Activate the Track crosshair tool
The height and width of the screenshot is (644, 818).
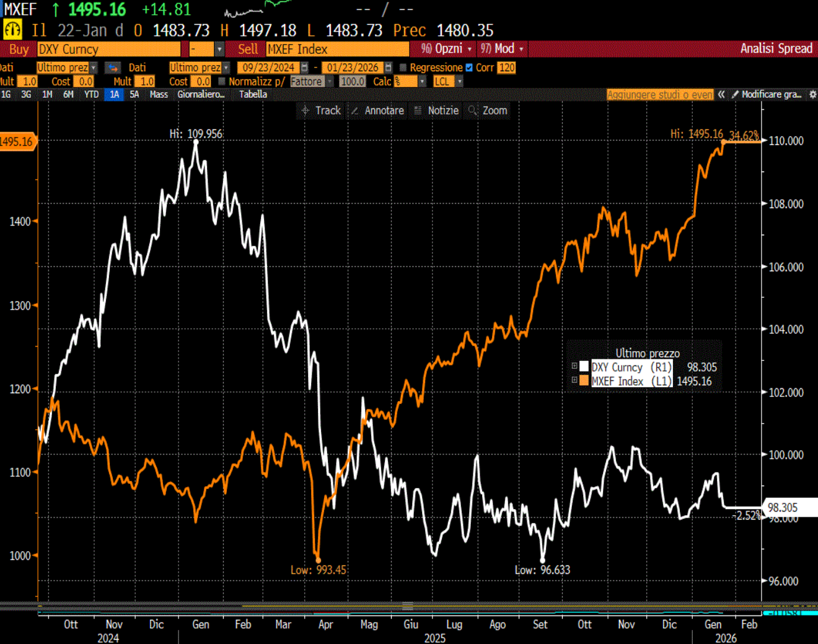pos(321,110)
